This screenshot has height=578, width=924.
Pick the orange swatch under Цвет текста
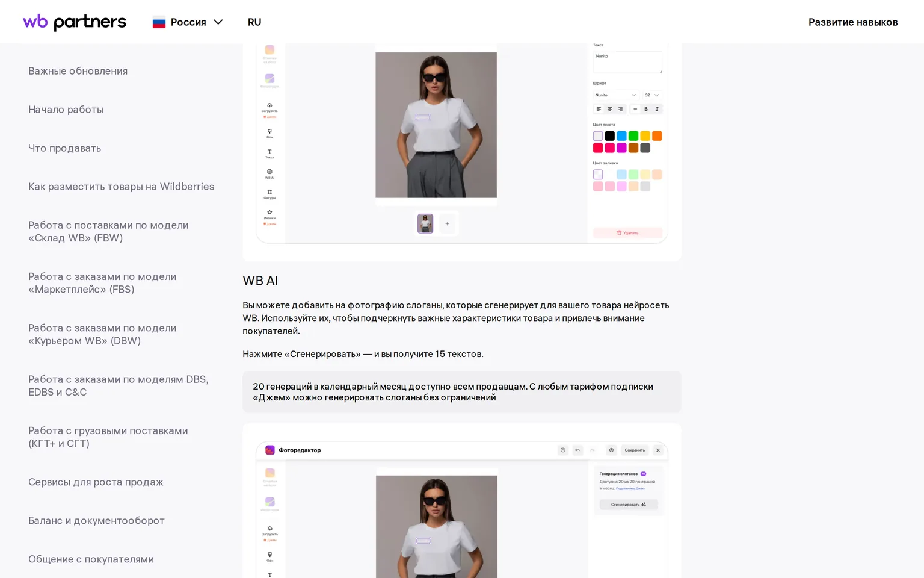click(657, 136)
